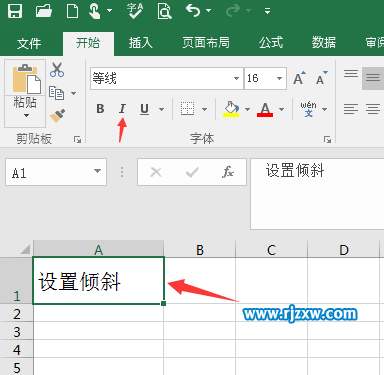Switch to the 开始 ribbon tab
The width and height of the screenshot is (384, 375).
[x=88, y=43]
